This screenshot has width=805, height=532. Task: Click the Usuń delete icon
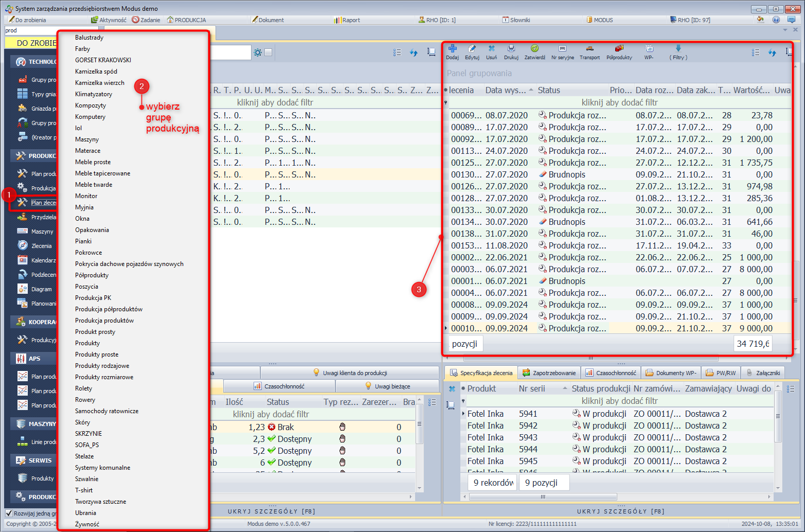pyautogui.click(x=491, y=49)
